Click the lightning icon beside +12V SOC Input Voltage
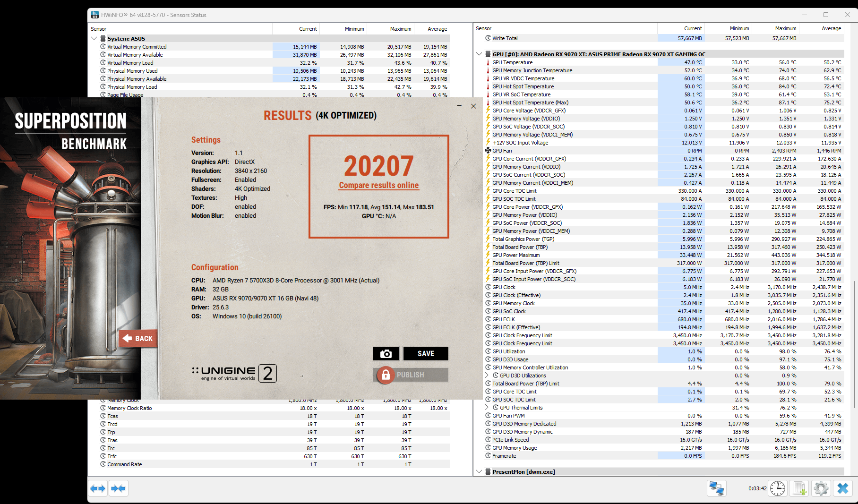Viewport: 858px width, 504px height. pyautogui.click(x=488, y=143)
